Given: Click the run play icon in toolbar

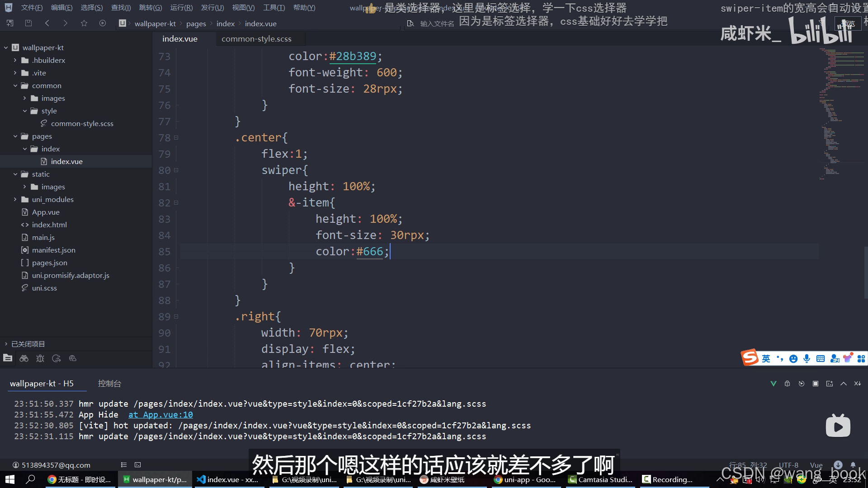Looking at the screenshot, I should coord(103,23).
